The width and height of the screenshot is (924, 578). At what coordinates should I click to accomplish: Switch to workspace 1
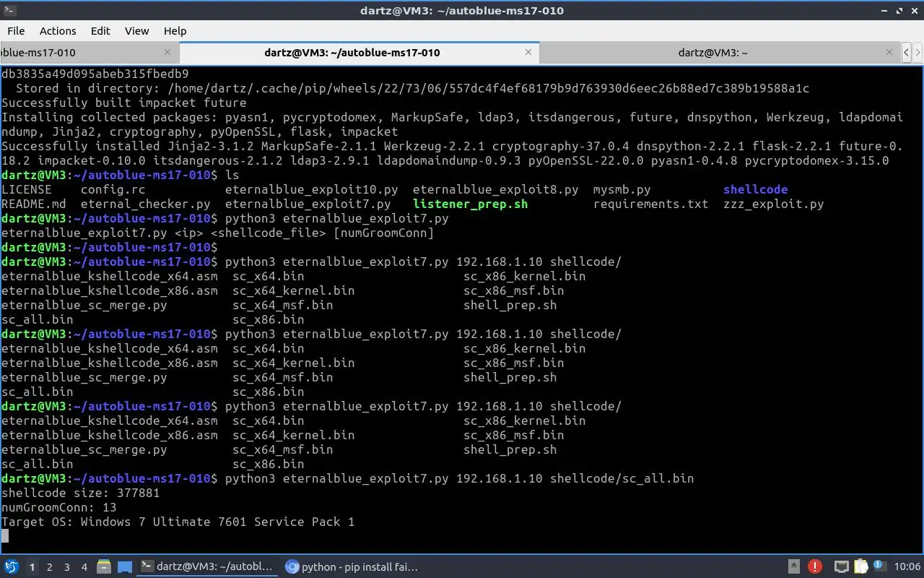(32, 567)
